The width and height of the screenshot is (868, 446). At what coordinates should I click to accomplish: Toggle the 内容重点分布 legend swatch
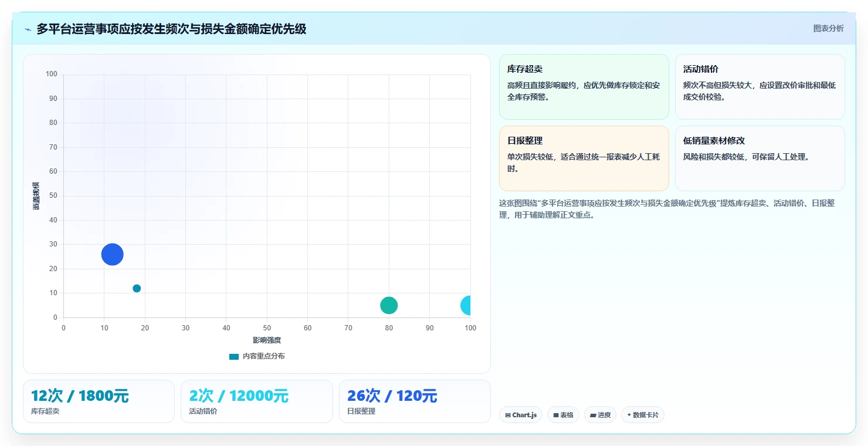[234, 356]
